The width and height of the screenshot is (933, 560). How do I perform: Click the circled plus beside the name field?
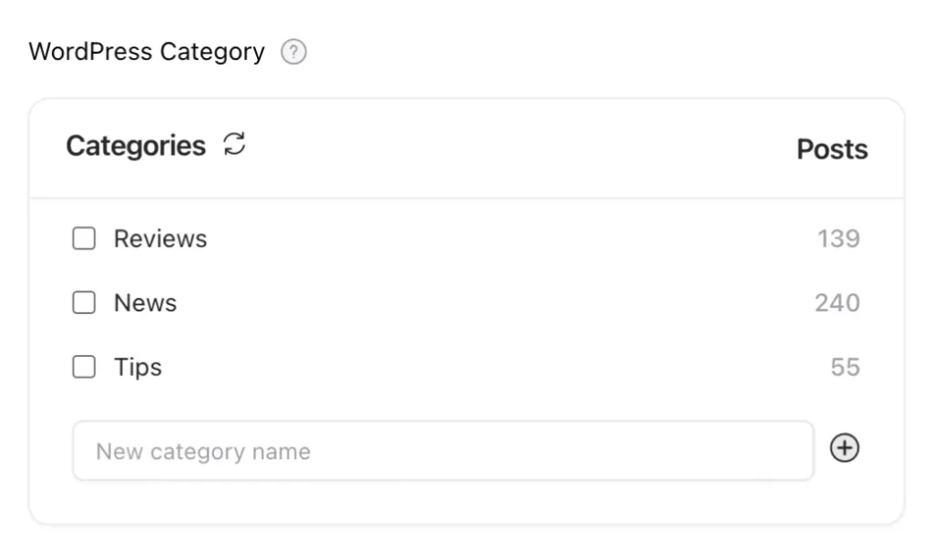pyautogui.click(x=845, y=448)
